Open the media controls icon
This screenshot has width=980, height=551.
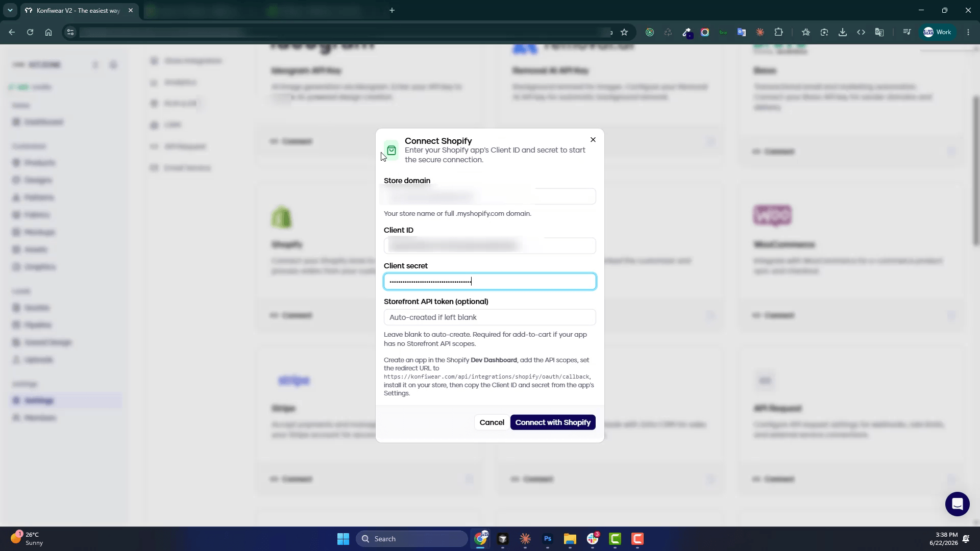(x=907, y=32)
